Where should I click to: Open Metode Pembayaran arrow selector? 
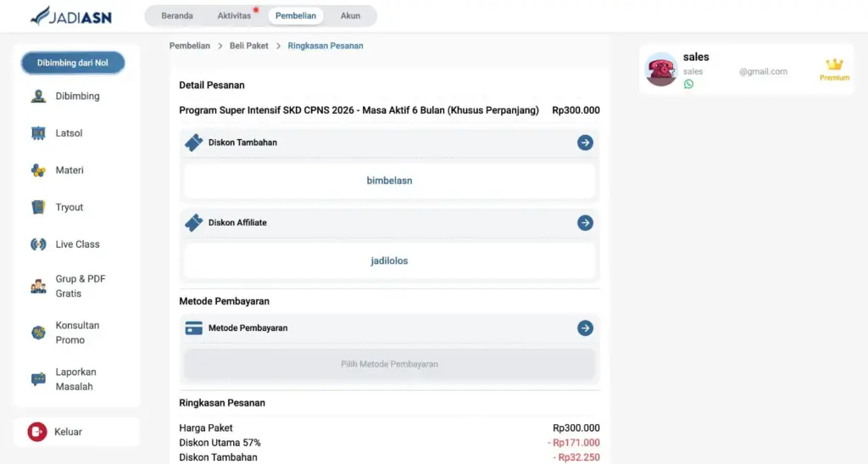point(585,328)
